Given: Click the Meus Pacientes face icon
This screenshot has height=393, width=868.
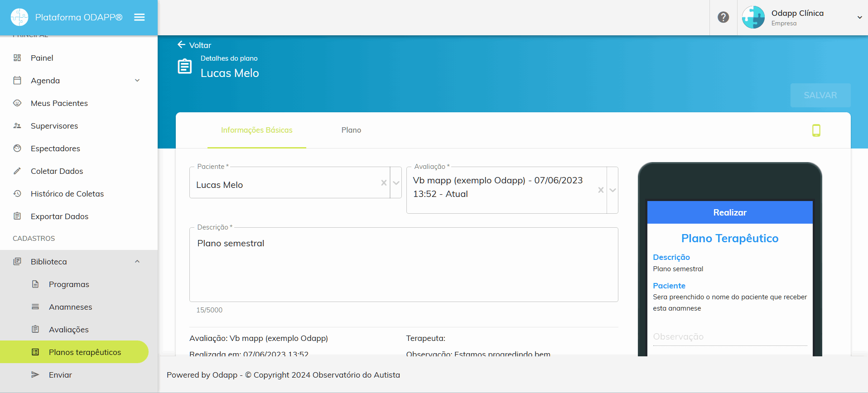Looking at the screenshot, I should [x=17, y=103].
